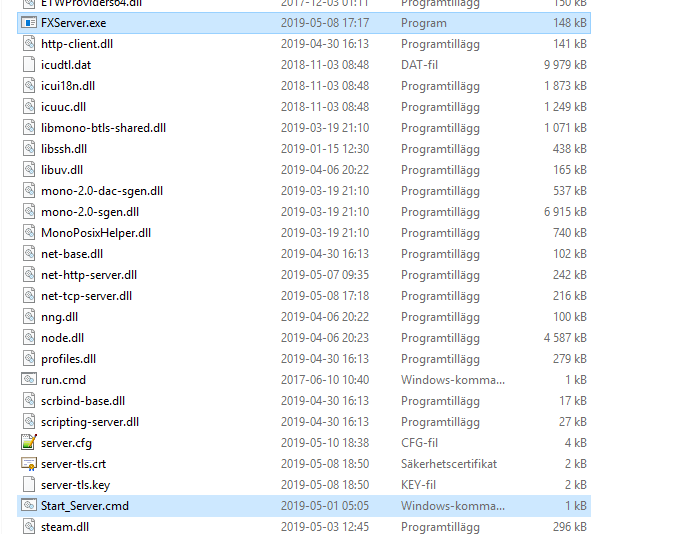Click the net-tcp-server.dll file icon
The height and width of the screenshot is (534, 679).
click(x=29, y=296)
